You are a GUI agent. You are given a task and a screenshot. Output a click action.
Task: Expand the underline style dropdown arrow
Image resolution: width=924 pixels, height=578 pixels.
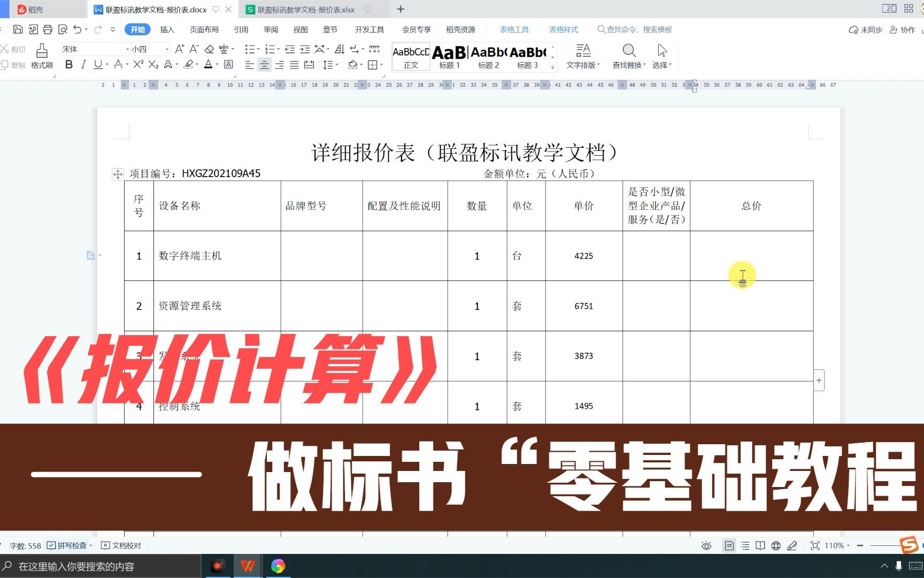107,65
